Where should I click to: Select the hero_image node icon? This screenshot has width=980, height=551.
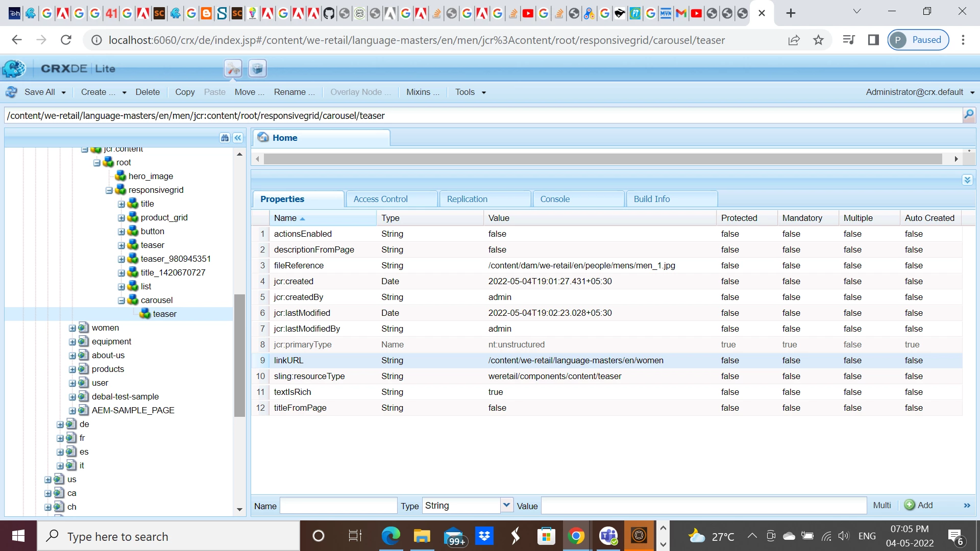coord(121,176)
